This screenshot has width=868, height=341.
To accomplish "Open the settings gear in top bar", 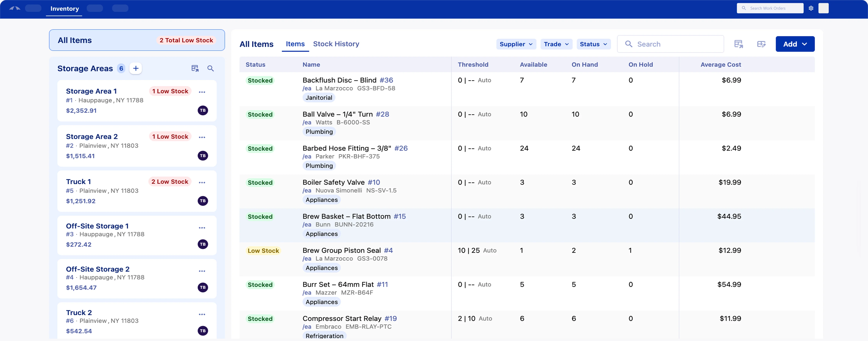I will [811, 8].
